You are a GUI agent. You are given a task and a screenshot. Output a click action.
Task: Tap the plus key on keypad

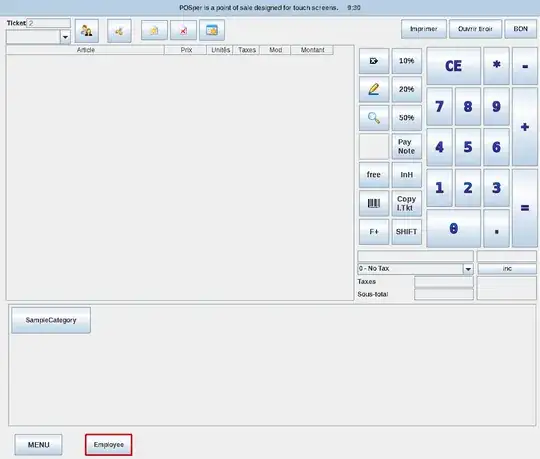point(525,127)
